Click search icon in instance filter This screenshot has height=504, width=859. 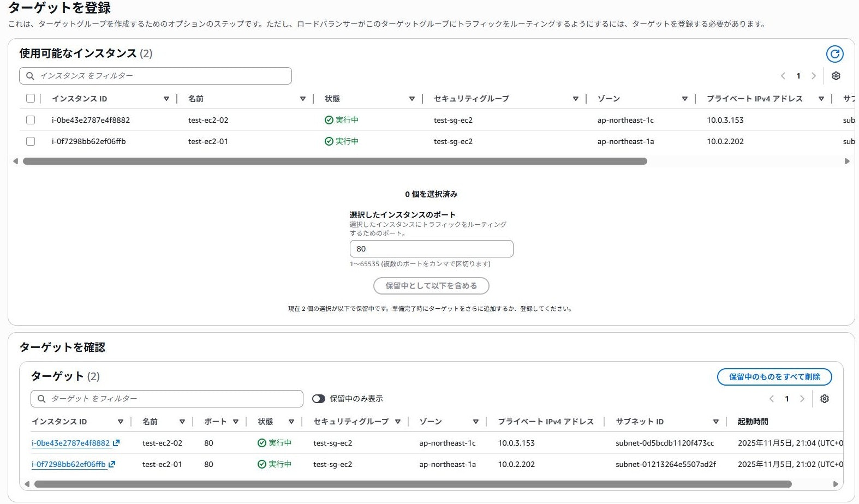tap(30, 76)
